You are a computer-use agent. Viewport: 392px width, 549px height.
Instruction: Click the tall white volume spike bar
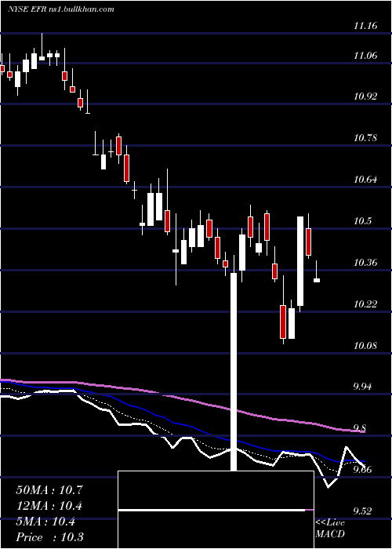coord(234,372)
